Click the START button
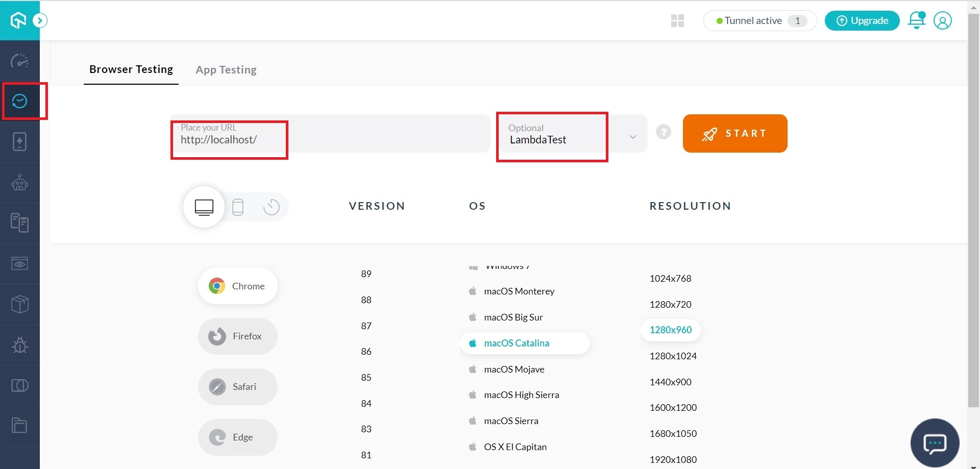Image resolution: width=980 pixels, height=469 pixels. (734, 133)
